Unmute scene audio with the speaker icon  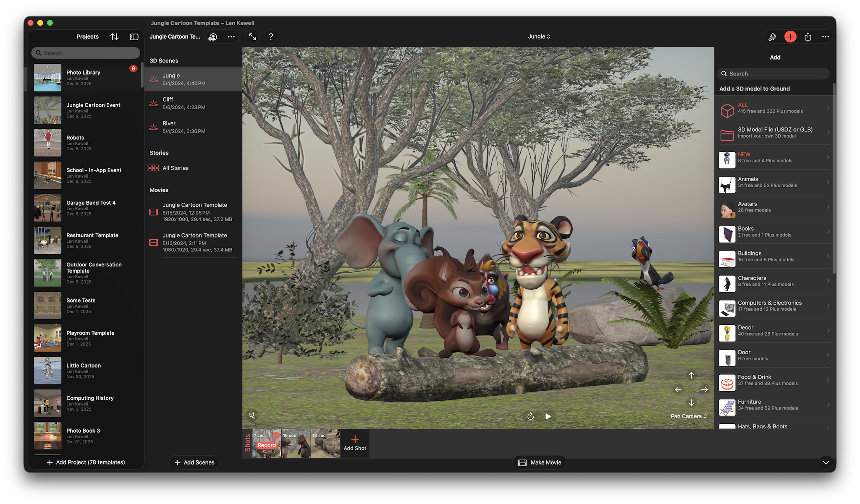[x=252, y=415]
